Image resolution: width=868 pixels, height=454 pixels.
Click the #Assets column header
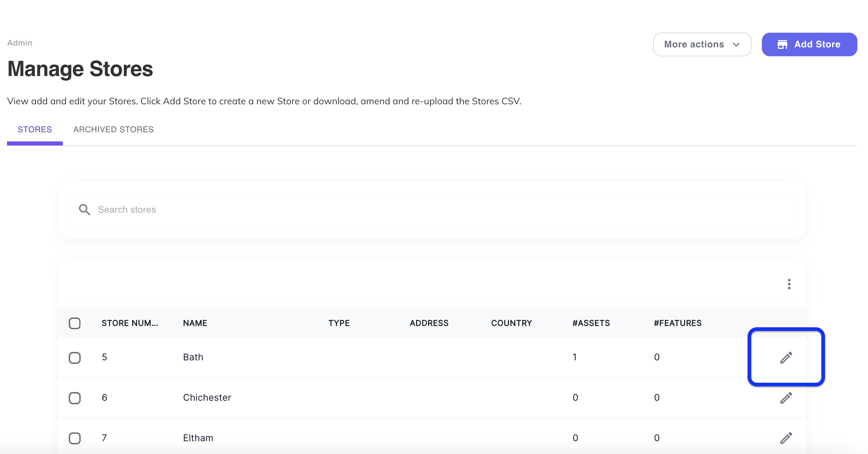pos(591,323)
